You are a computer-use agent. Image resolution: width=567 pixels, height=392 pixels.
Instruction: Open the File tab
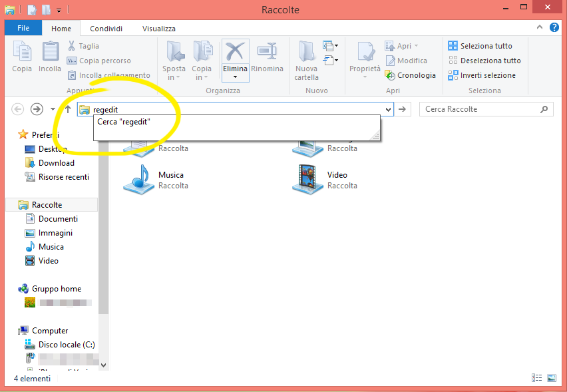tap(23, 28)
